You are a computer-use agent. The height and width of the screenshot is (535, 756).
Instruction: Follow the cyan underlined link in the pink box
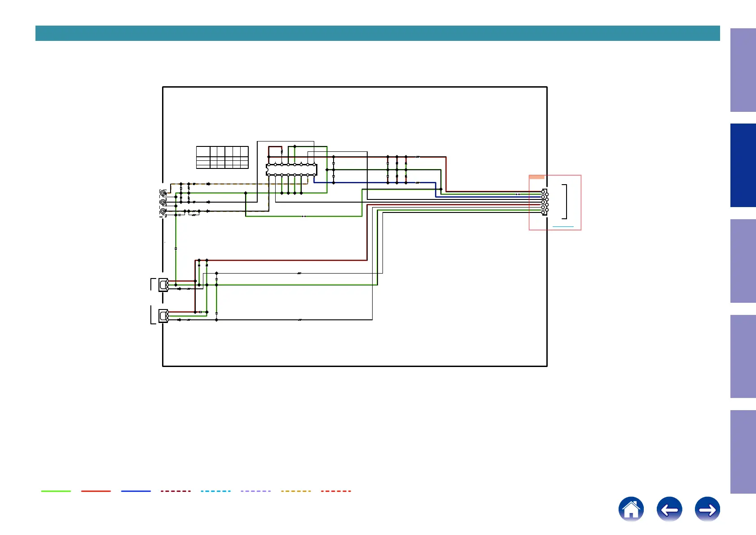point(563,227)
